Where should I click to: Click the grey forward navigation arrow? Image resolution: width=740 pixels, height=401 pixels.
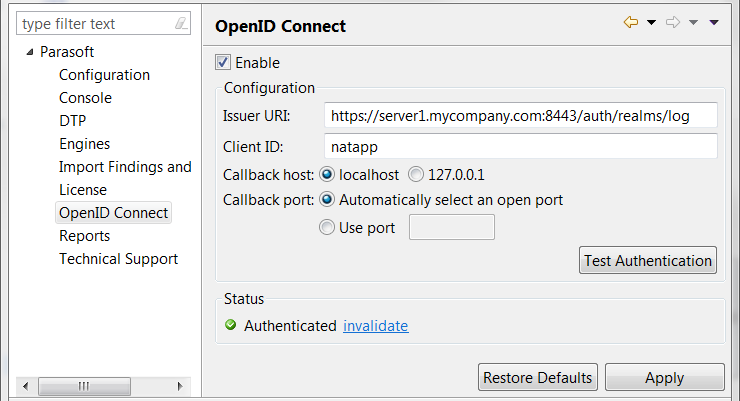click(673, 22)
